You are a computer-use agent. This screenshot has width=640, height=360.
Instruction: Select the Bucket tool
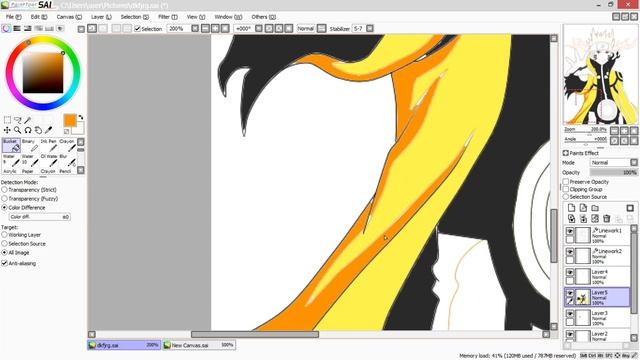tap(11, 145)
